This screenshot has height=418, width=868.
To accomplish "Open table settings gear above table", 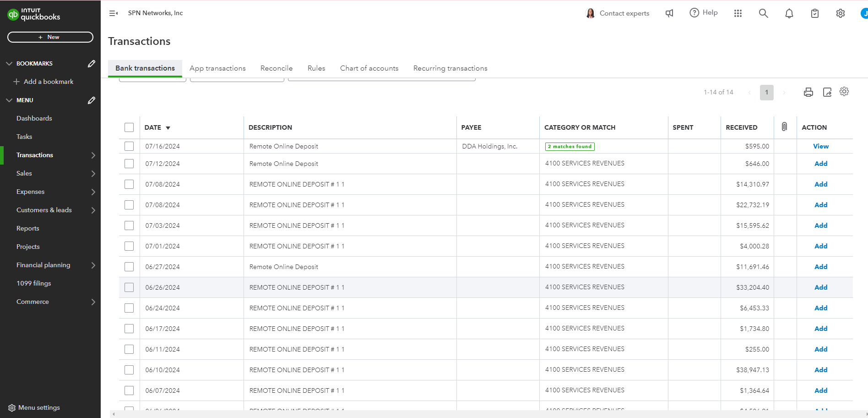I will (844, 92).
